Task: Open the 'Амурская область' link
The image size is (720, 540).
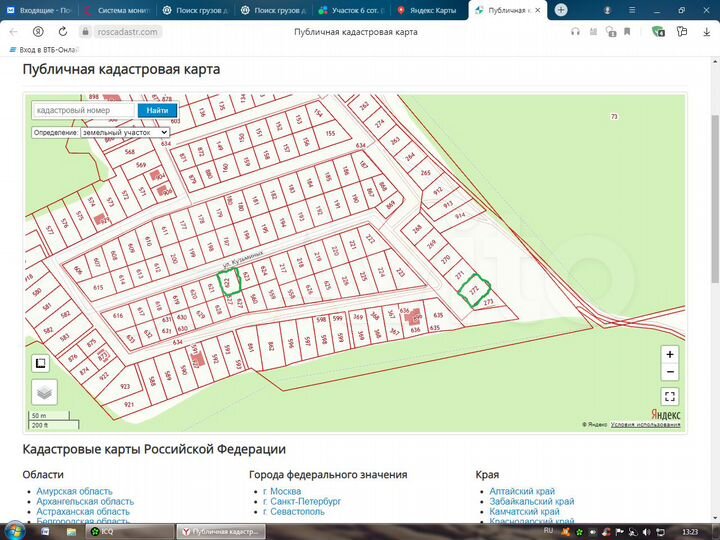Action: [x=74, y=492]
